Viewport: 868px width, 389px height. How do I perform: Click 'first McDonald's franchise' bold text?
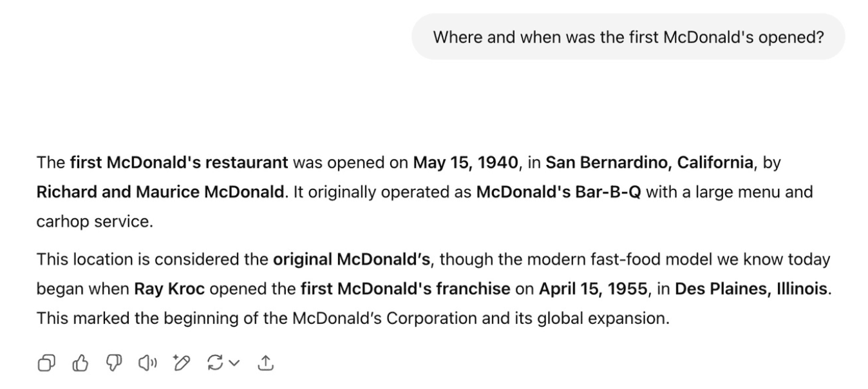[x=405, y=289]
